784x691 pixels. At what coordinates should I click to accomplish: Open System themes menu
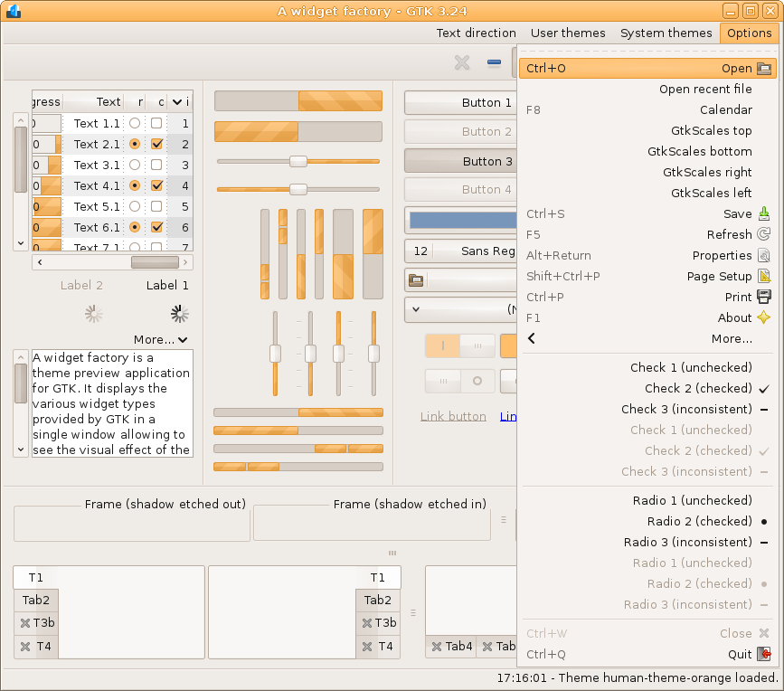pyautogui.click(x=666, y=33)
